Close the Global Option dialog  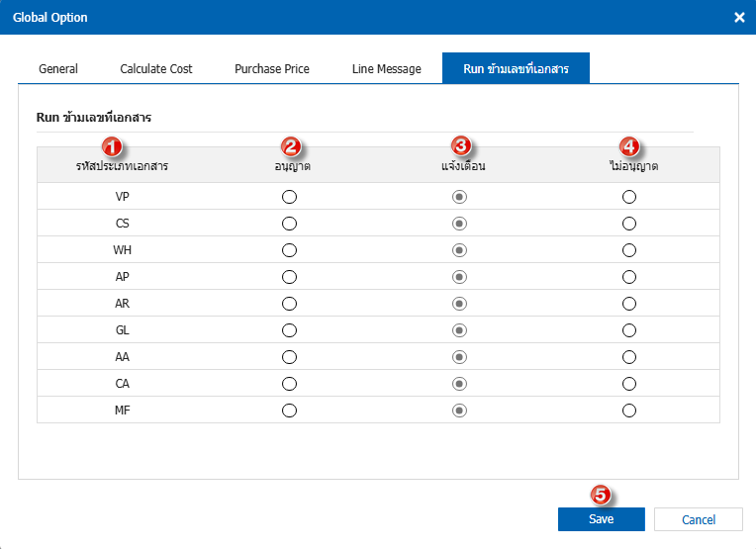point(739,18)
